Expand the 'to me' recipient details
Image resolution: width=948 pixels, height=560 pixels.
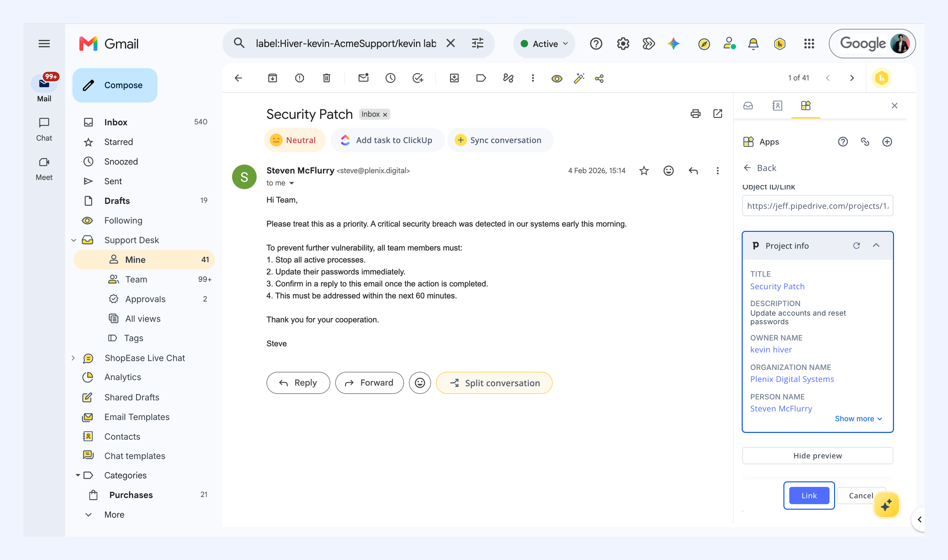291,183
